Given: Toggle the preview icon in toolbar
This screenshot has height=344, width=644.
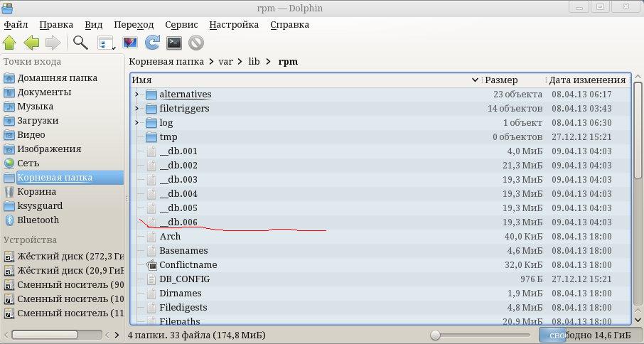Looking at the screenshot, I should pyautogui.click(x=130, y=43).
